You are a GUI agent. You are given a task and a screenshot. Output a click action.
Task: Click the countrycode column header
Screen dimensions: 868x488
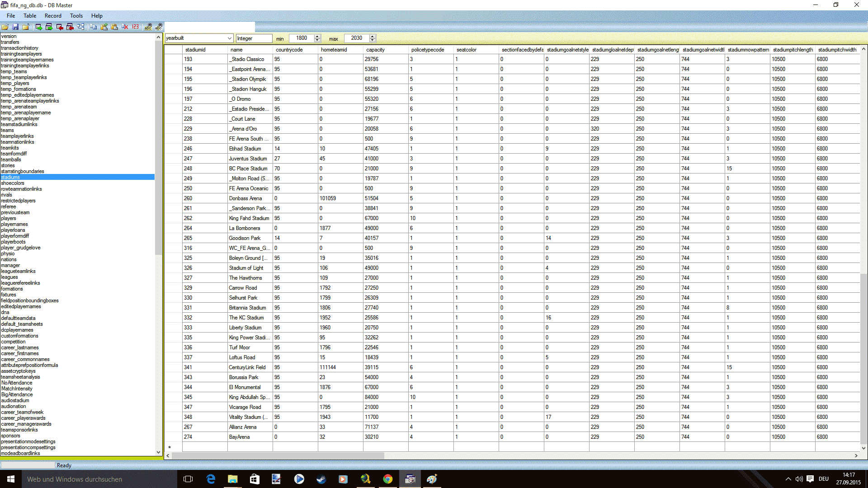(295, 50)
